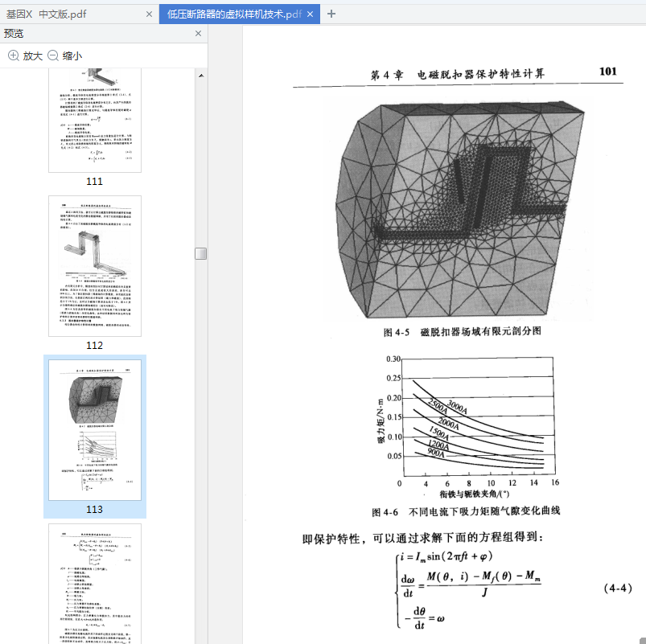The width and height of the screenshot is (646, 644).
Task: Click the 缩小 label in preview toolbar
Action: pos(72,56)
